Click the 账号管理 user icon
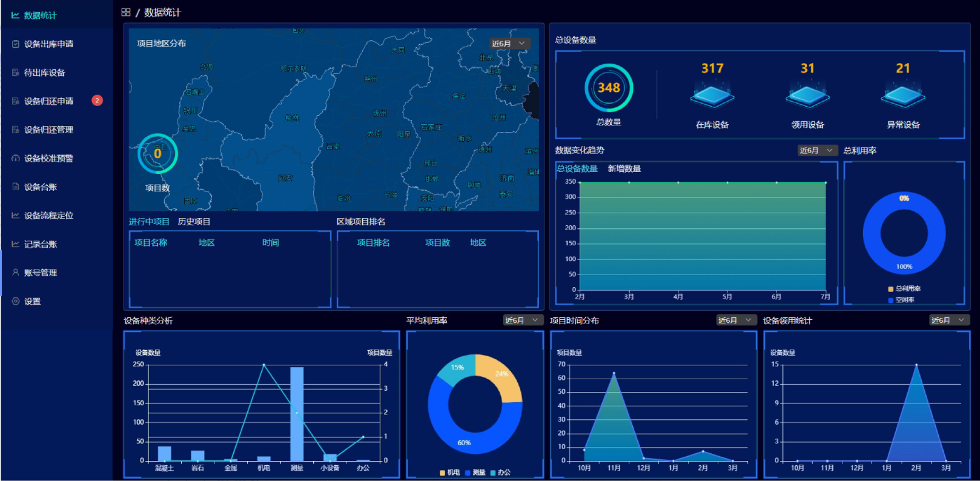 16,273
